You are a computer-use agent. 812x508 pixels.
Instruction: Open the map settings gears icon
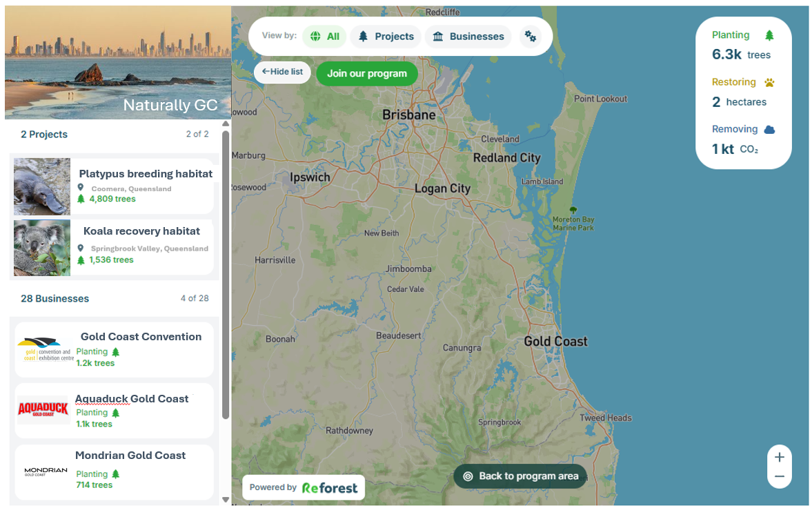click(531, 37)
